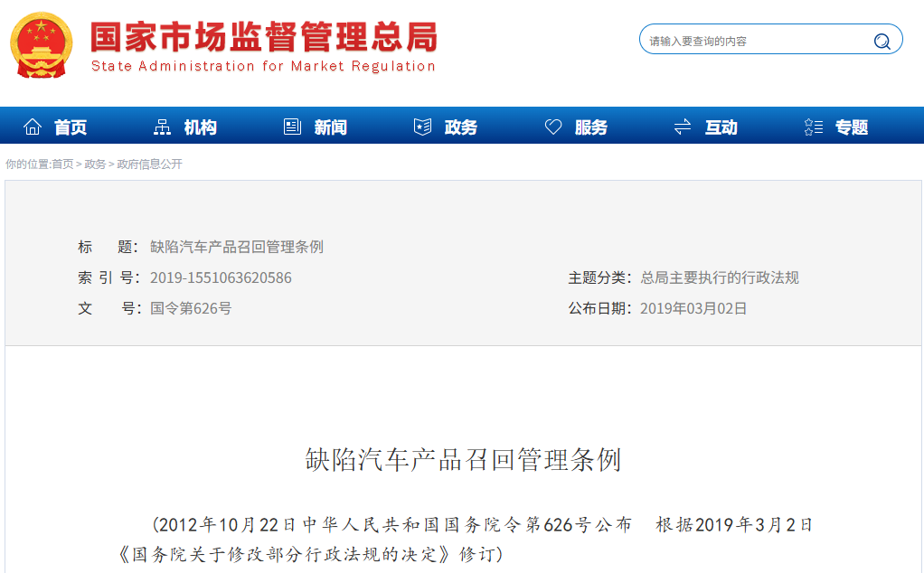Click the exchange arrows icon beside 互动
Screen dimensions: 924x573
[x=683, y=127]
